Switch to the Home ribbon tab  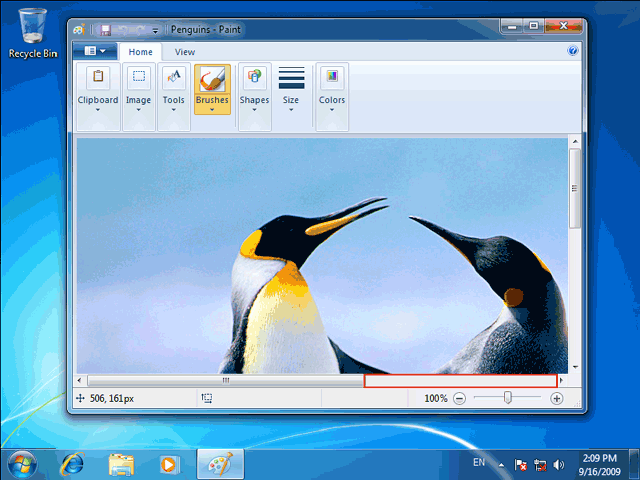coord(140,52)
